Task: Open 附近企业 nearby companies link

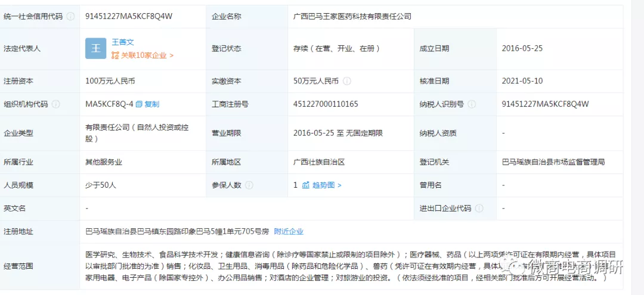Action: 289,231
